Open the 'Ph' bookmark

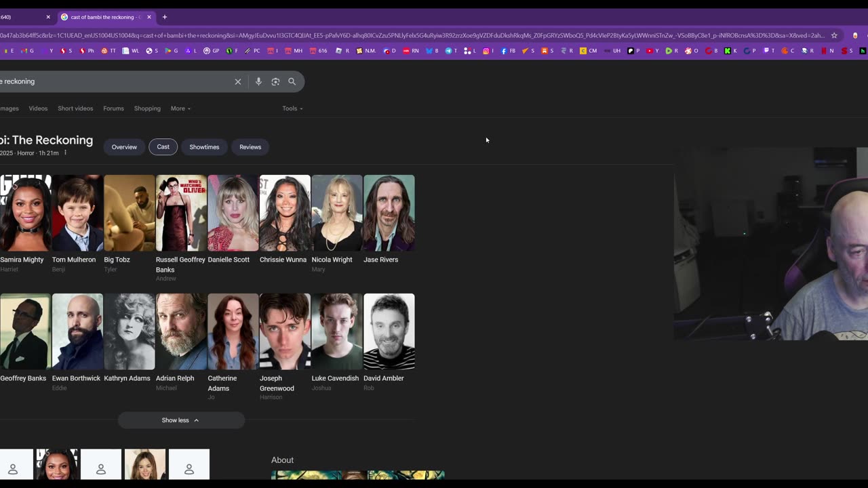pyautogui.click(x=87, y=50)
